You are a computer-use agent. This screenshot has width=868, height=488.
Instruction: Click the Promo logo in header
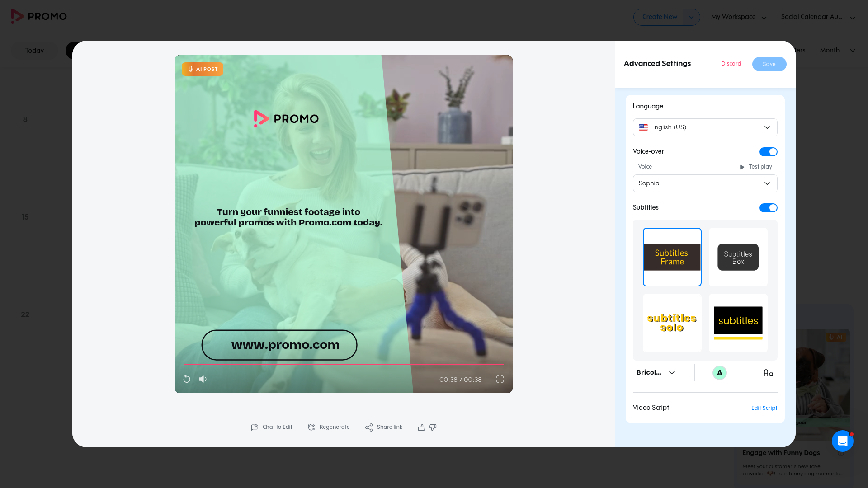coord(39,16)
